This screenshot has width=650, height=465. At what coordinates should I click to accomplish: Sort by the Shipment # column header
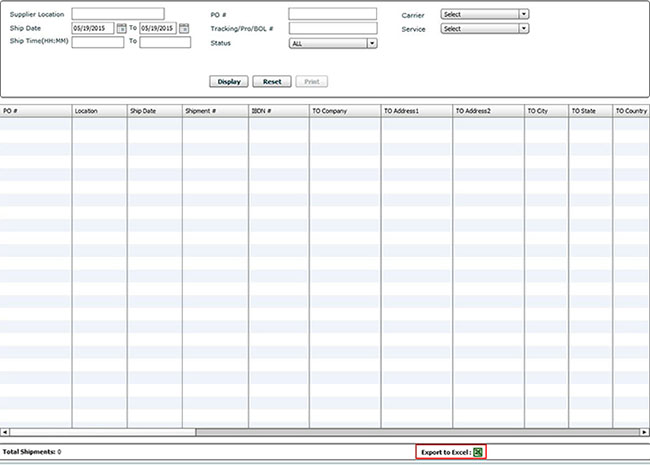215,111
